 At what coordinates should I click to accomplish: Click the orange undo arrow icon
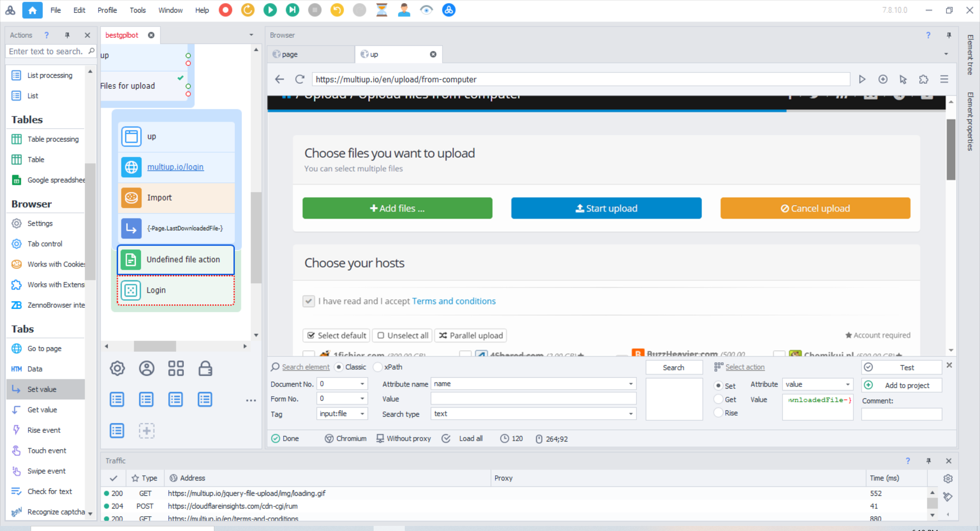[337, 10]
